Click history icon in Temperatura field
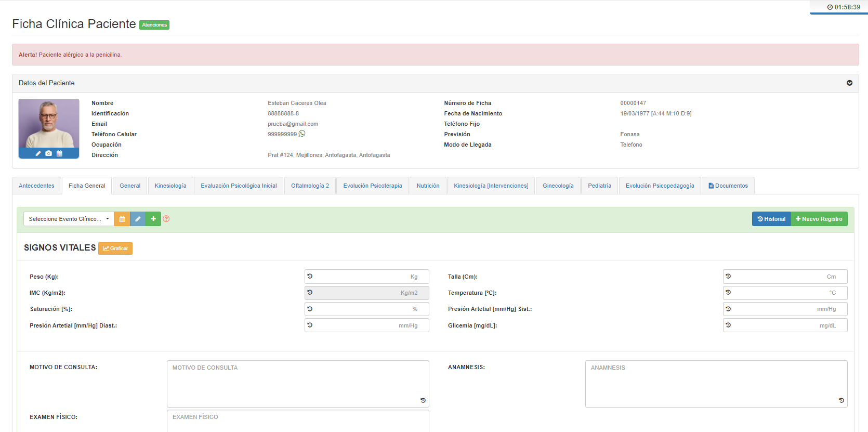The height and width of the screenshot is (432, 868). point(728,293)
